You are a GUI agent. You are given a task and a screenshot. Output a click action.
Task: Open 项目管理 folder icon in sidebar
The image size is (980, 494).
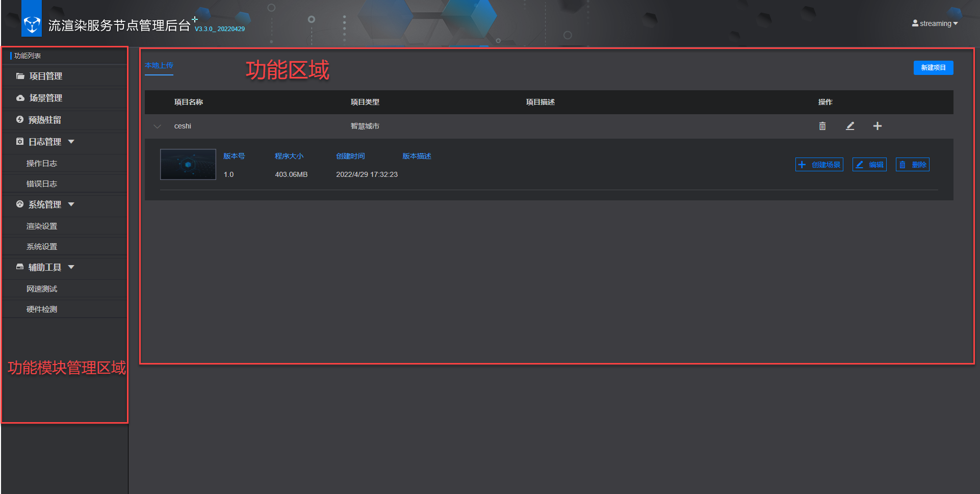click(x=20, y=76)
